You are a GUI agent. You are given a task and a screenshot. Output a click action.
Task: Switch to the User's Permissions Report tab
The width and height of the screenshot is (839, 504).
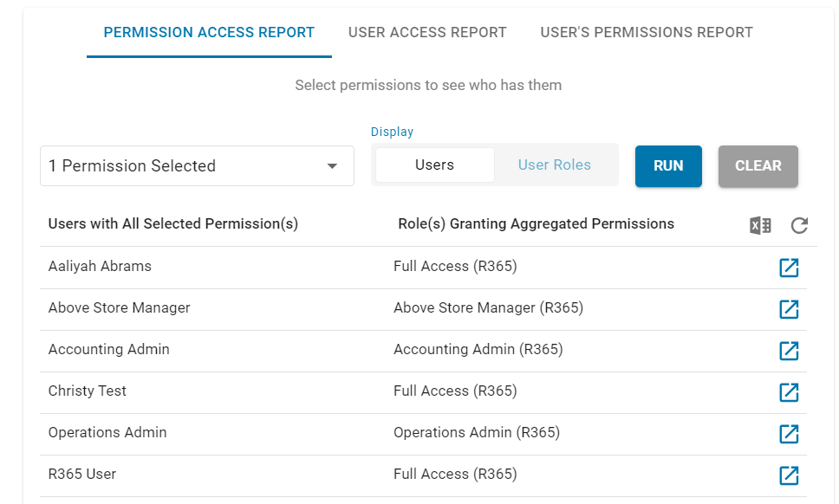pos(647,33)
